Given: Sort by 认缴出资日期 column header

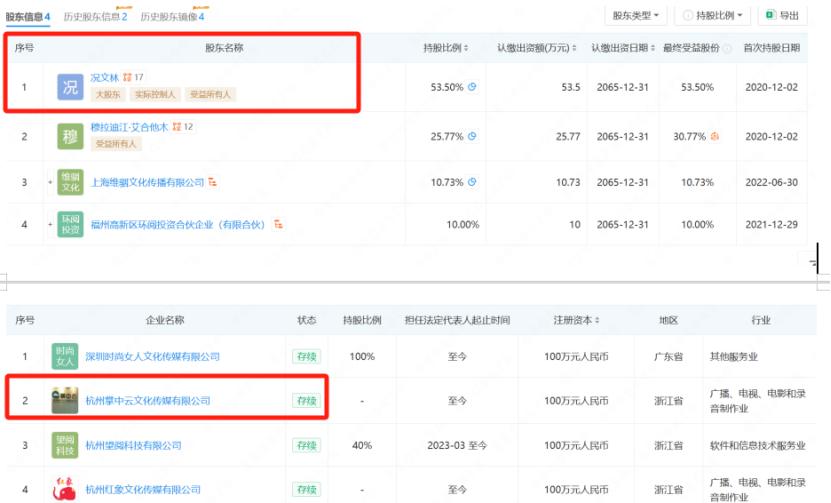Looking at the screenshot, I should click(623, 48).
